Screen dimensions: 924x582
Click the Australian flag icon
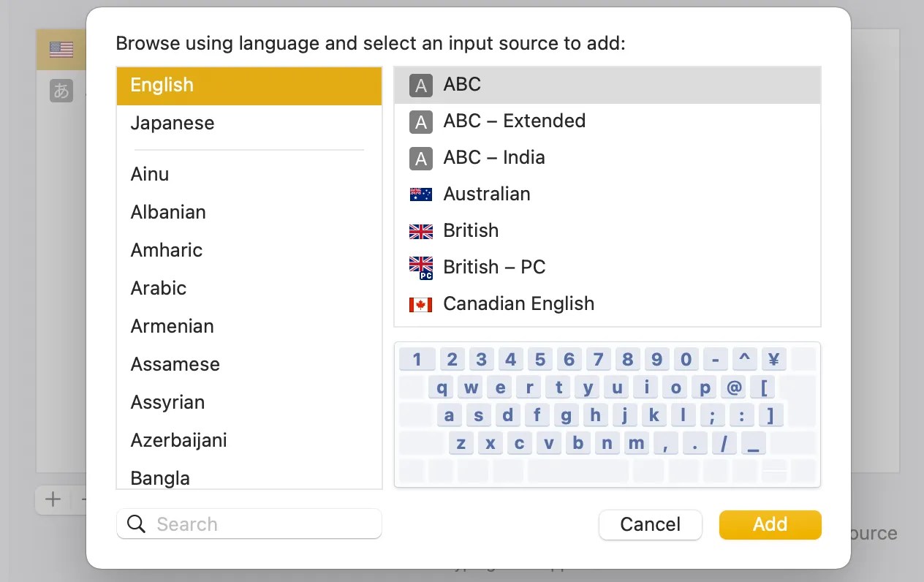coord(420,194)
